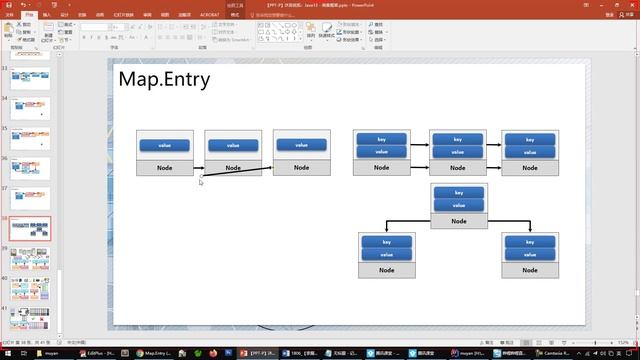Switch to Reading view in status bar

coord(551,343)
